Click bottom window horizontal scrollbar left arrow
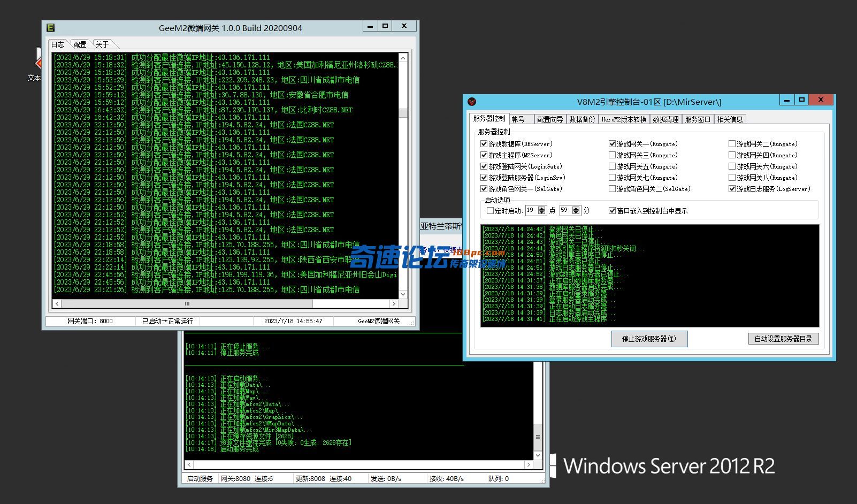 (x=189, y=464)
